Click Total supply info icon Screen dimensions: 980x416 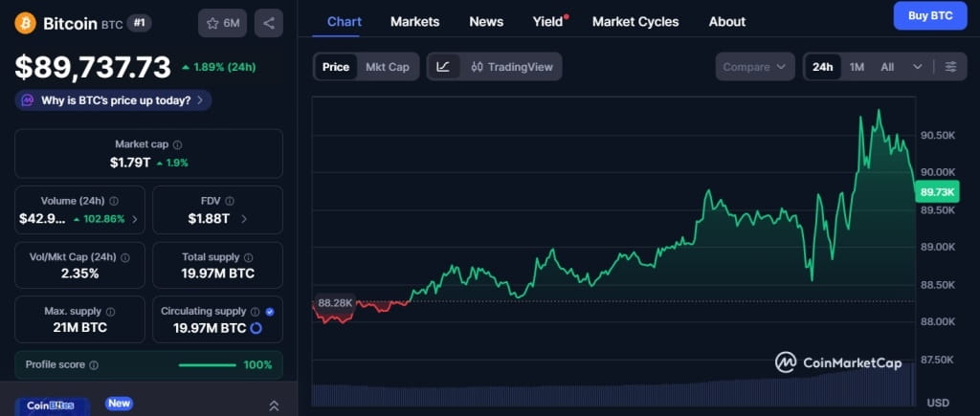(x=248, y=257)
